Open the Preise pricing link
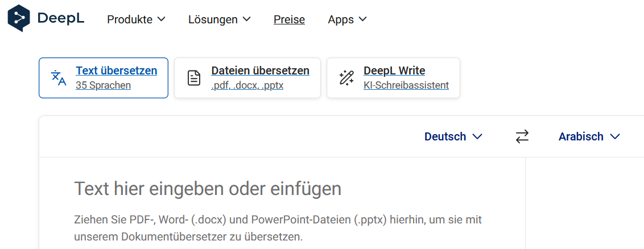644x249 pixels. pyautogui.click(x=289, y=19)
